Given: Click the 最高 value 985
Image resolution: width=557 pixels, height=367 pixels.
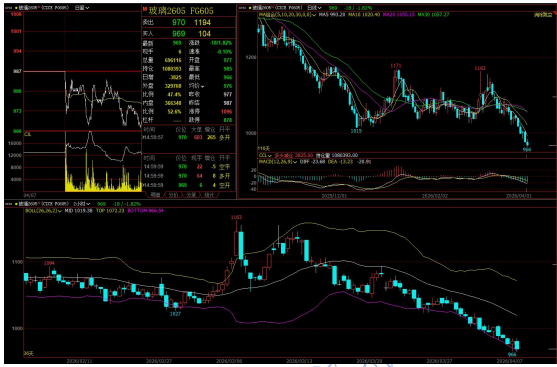Looking at the screenshot, I should [228, 69].
